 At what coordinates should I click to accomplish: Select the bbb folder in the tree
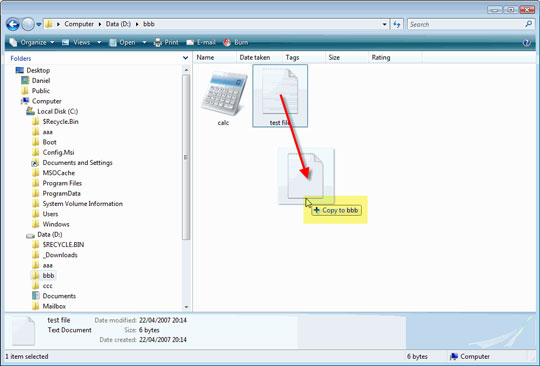tap(43, 275)
